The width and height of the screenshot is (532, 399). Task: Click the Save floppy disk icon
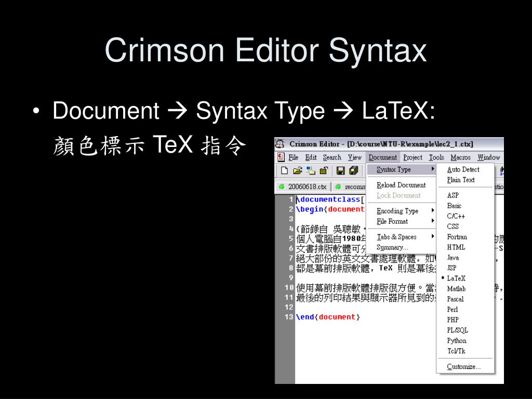(x=341, y=170)
